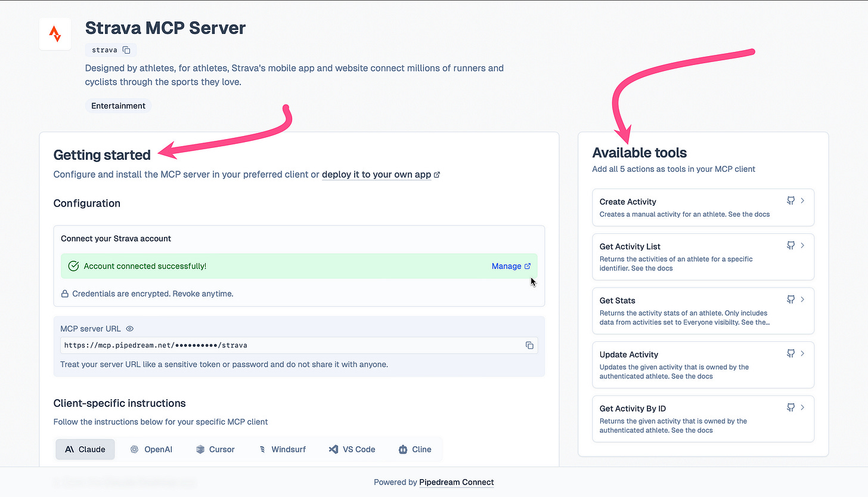Click the account connected checkmark icon

pyautogui.click(x=73, y=266)
